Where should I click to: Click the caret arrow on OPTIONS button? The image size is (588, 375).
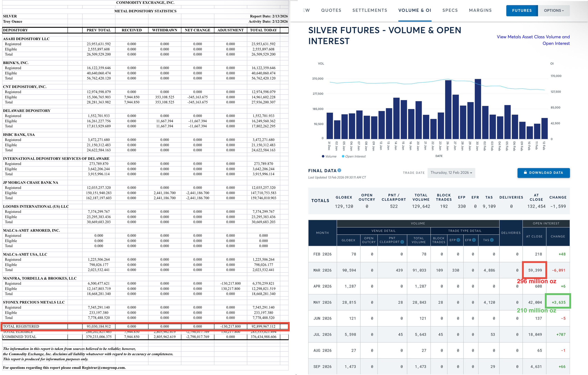[563, 11]
